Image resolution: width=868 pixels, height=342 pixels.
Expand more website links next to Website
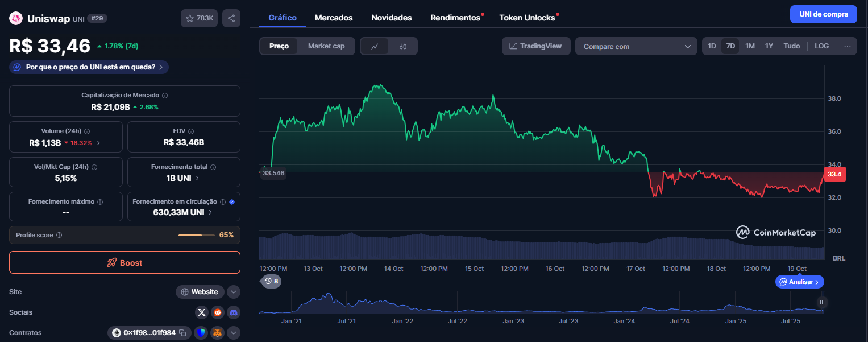234,292
